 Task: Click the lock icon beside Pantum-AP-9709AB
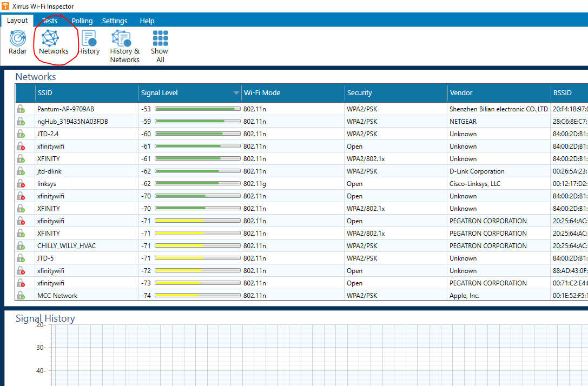tap(21, 109)
